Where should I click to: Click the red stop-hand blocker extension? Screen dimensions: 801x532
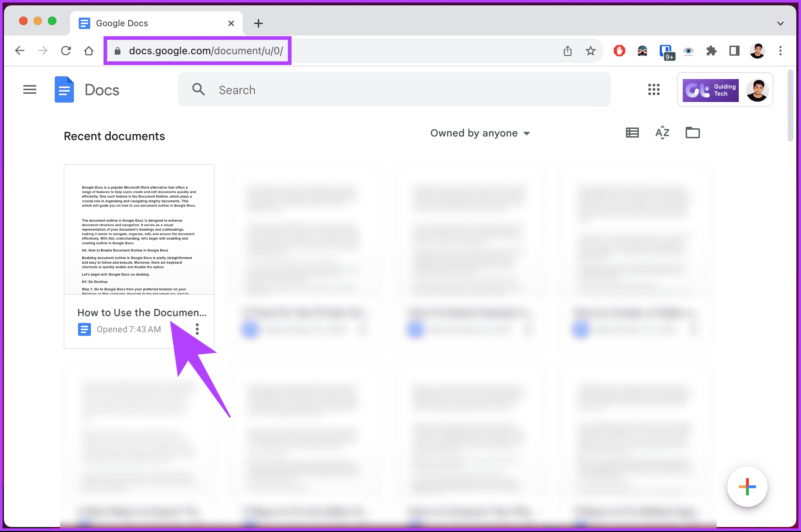pos(619,51)
